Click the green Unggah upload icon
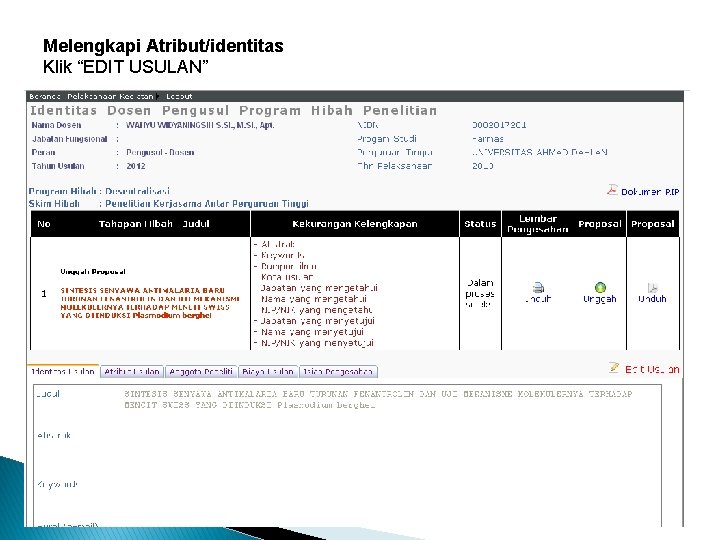 600,288
